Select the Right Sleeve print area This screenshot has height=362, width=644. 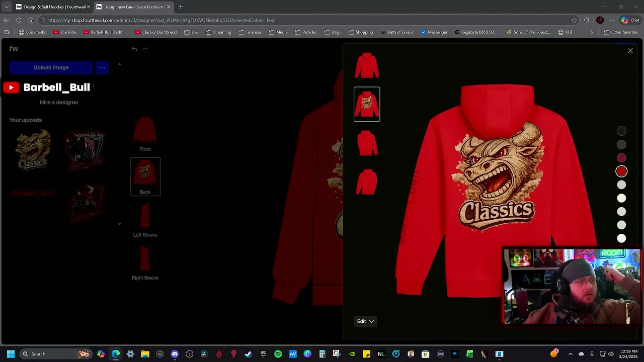tap(145, 262)
